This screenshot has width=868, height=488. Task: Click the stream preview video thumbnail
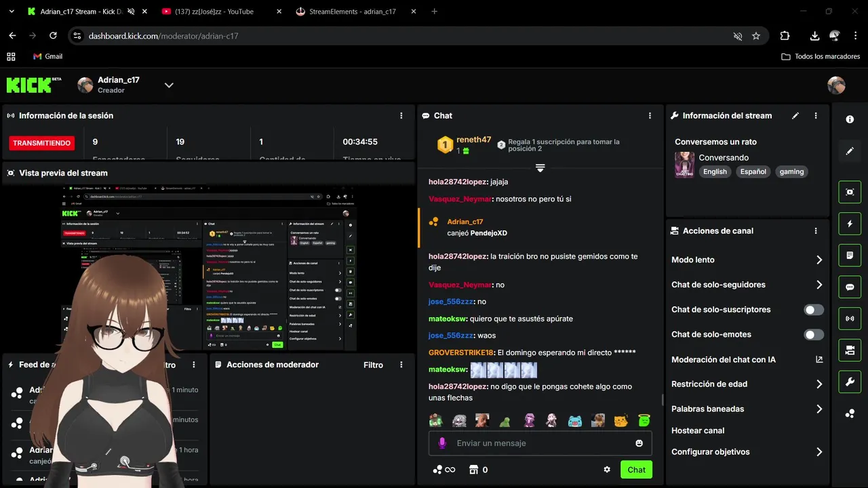209,268
